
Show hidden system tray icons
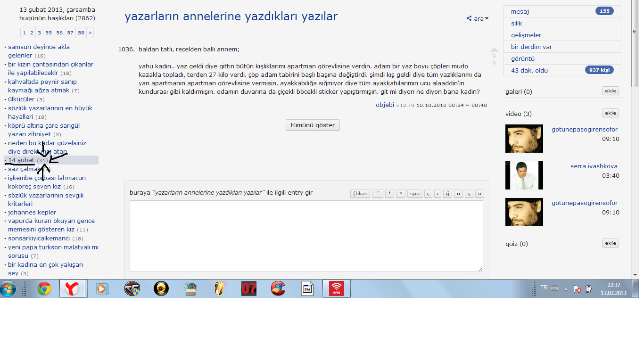click(x=566, y=288)
